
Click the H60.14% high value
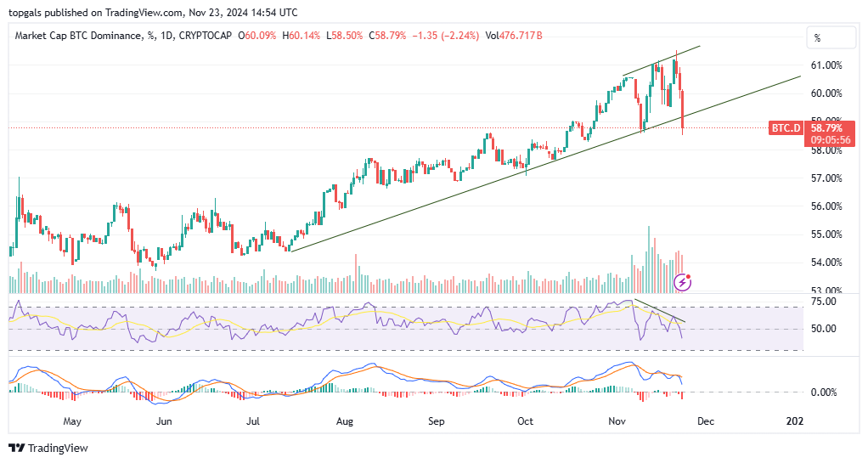pyautogui.click(x=301, y=36)
